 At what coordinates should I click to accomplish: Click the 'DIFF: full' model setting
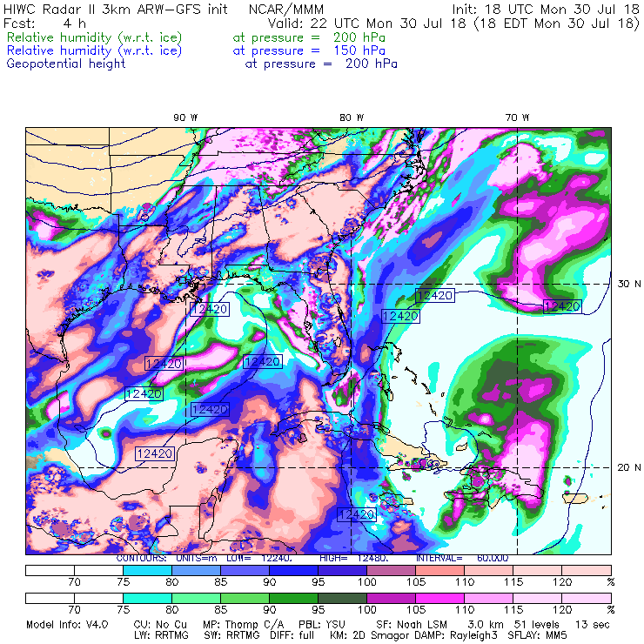tap(292, 635)
